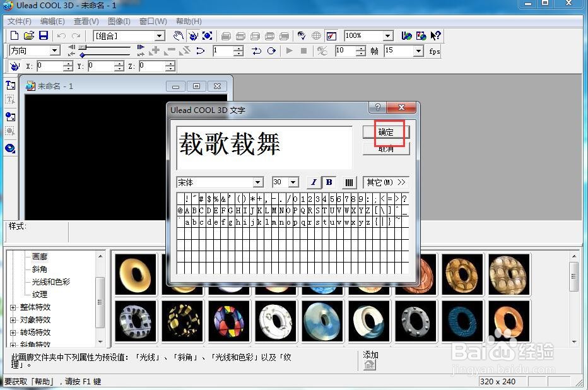Image resolution: width=588 pixels, height=390 pixels.
Task: Toggle italic formatting in the text dialog
Action: [x=314, y=182]
